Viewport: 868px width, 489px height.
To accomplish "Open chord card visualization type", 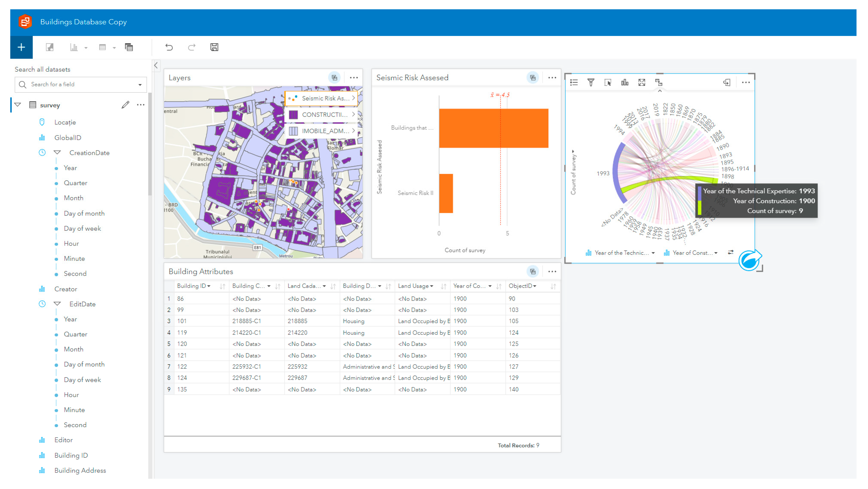I will tap(624, 83).
